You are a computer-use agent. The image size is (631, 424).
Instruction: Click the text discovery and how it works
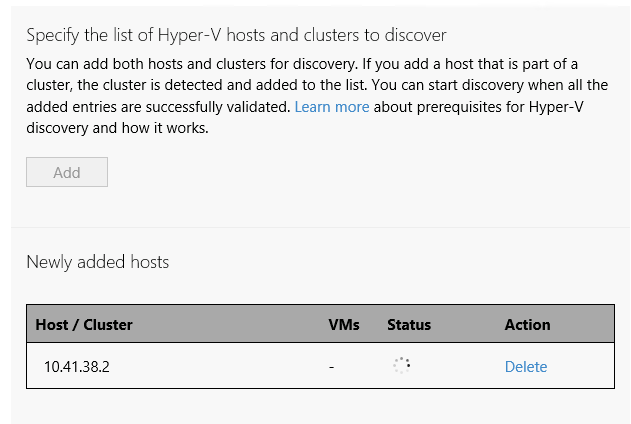tap(117, 128)
